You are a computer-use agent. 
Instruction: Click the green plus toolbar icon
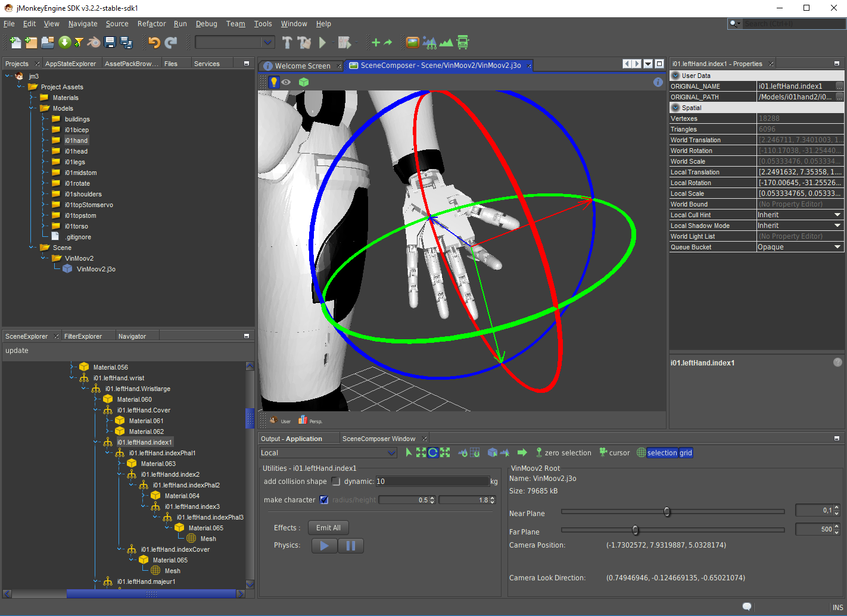pyautogui.click(x=376, y=42)
